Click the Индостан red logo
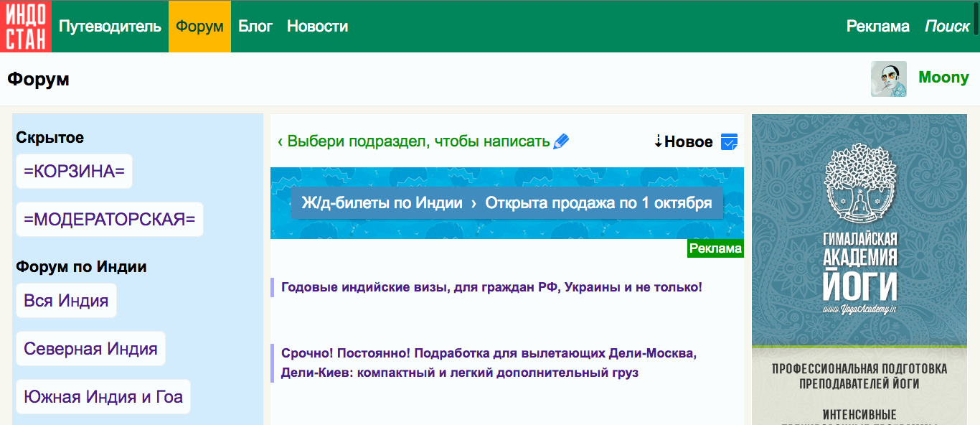Viewport: 980px width, 425px height. [26, 27]
